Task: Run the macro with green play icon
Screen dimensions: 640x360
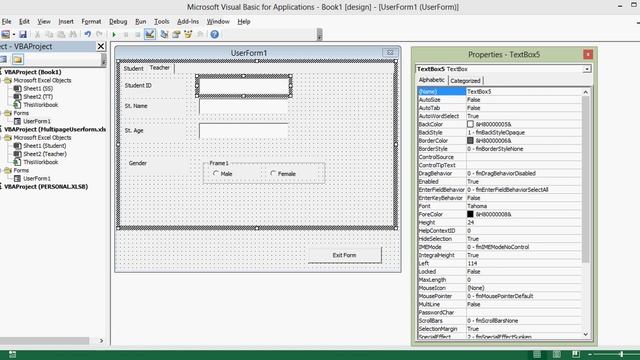Action: (x=114, y=34)
